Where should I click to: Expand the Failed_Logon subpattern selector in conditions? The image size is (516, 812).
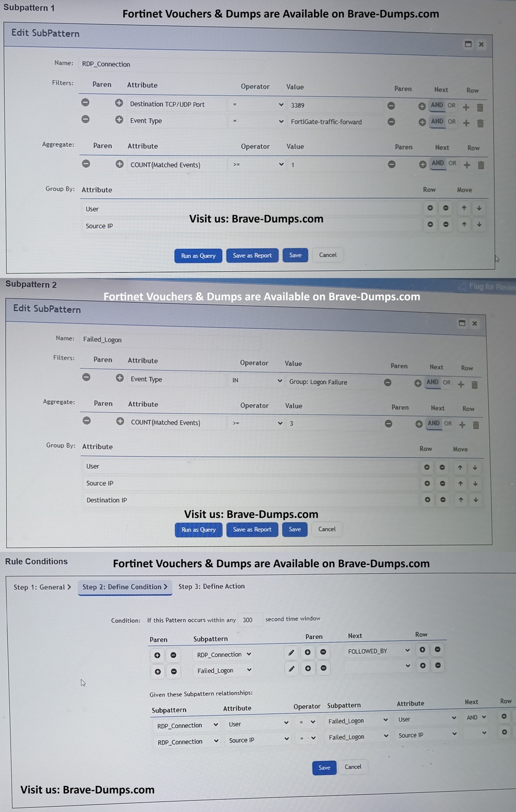point(223,670)
